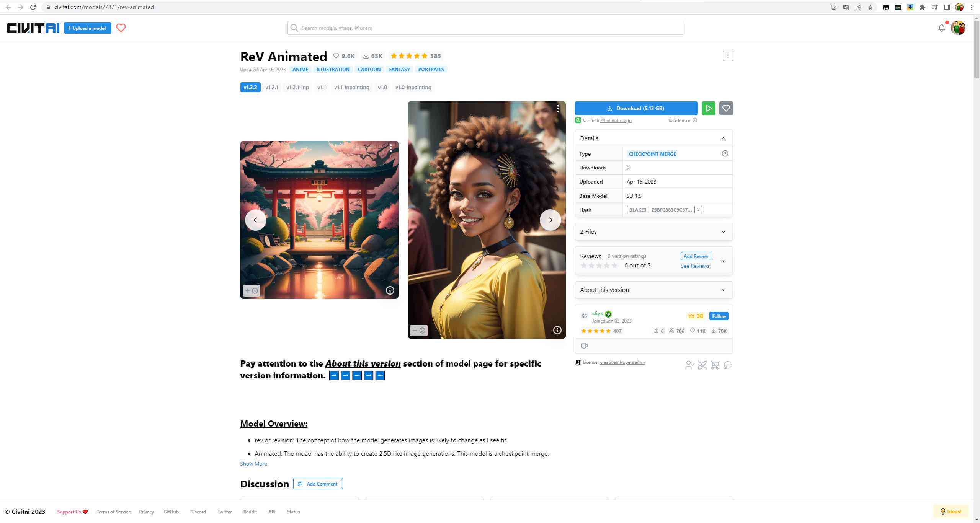This screenshot has width=980, height=523.
Task: Open the Japanese torii gate image
Action: pos(319,220)
